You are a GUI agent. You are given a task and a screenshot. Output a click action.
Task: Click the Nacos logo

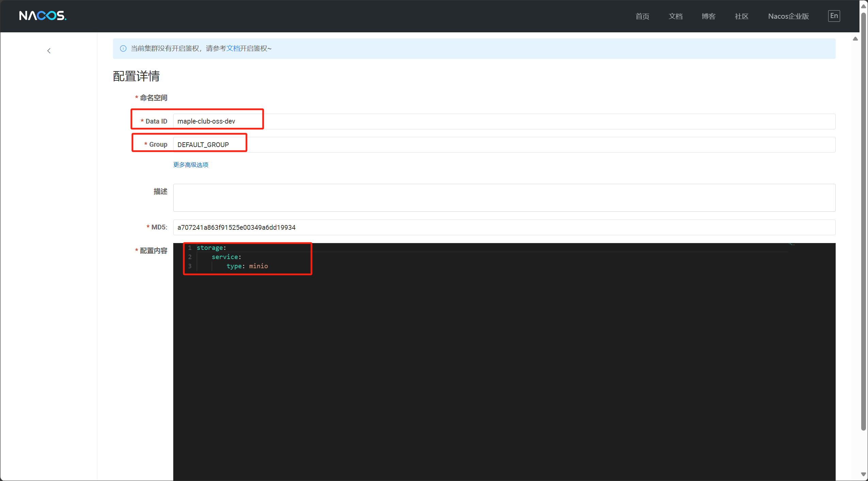[x=43, y=16]
